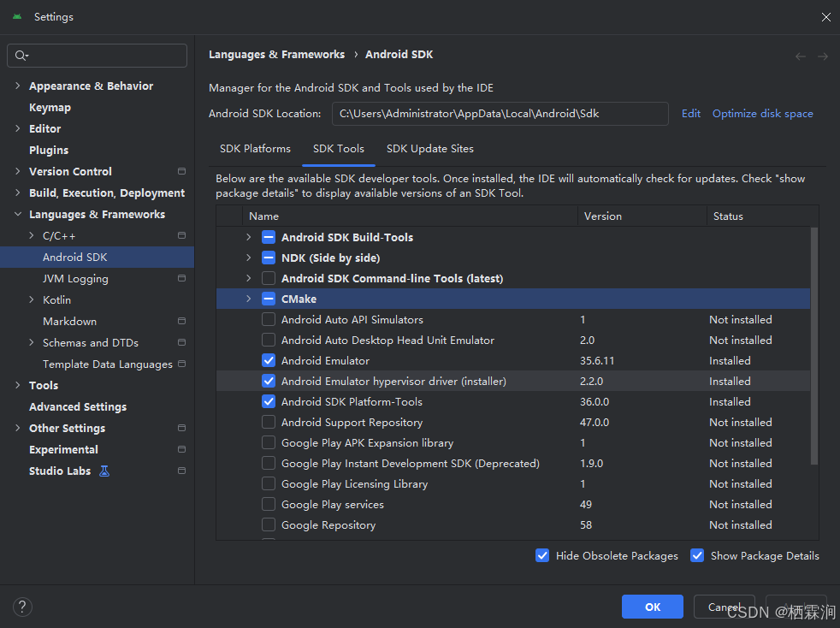Click the Name column header
Image resolution: width=840 pixels, height=628 pixels.
tap(410, 216)
